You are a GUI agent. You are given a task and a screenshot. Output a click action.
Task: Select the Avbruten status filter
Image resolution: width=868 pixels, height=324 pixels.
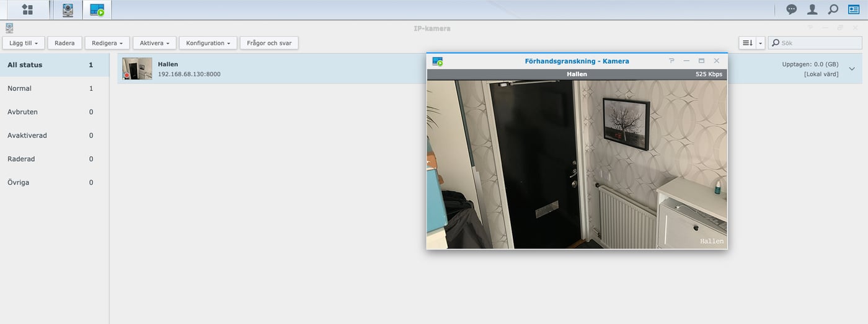pos(55,112)
